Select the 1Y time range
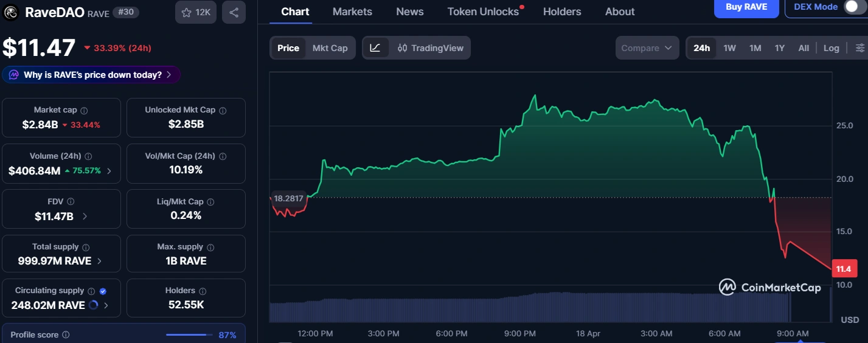Image resolution: width=868 pixels, height=343 pixels. click(x=780, y=48)
